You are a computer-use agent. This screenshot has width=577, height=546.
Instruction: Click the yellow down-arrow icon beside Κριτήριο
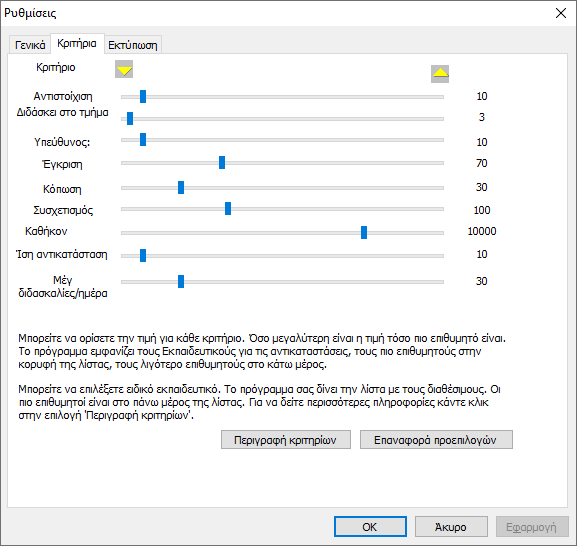coord(124,69)
